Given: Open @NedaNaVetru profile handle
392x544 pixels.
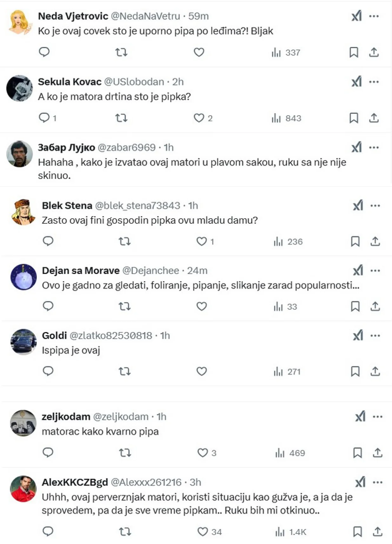Looking at the screenshot, I should click(145, 16).
